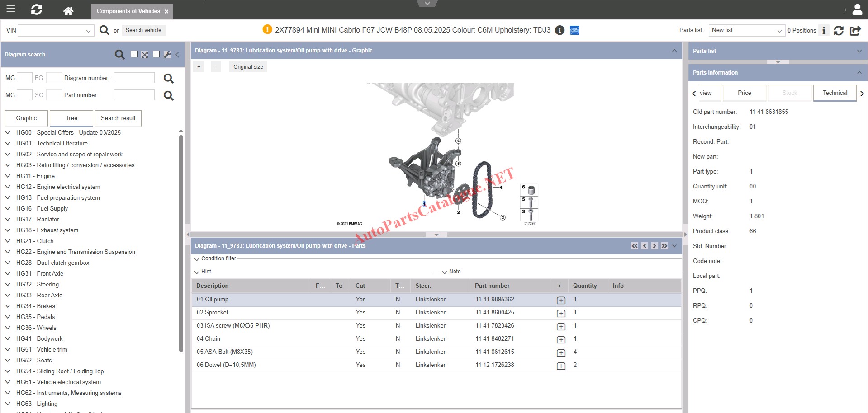
Task: Open the Price tab
Action: click(744, 93)
